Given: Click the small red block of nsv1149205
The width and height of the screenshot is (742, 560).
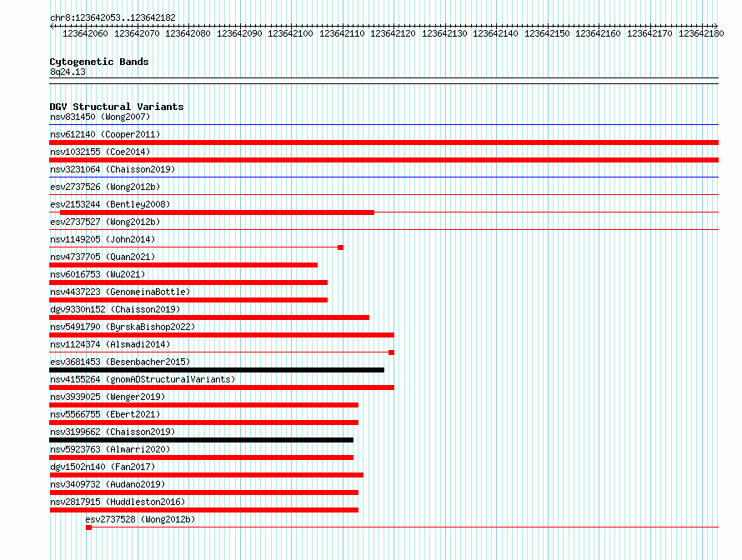Looking at the screenshot, I should point(341,247).
